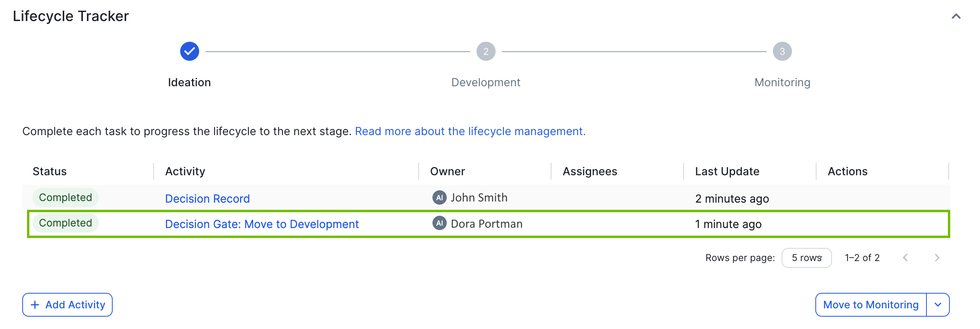Click the Last Update column header

727,171
